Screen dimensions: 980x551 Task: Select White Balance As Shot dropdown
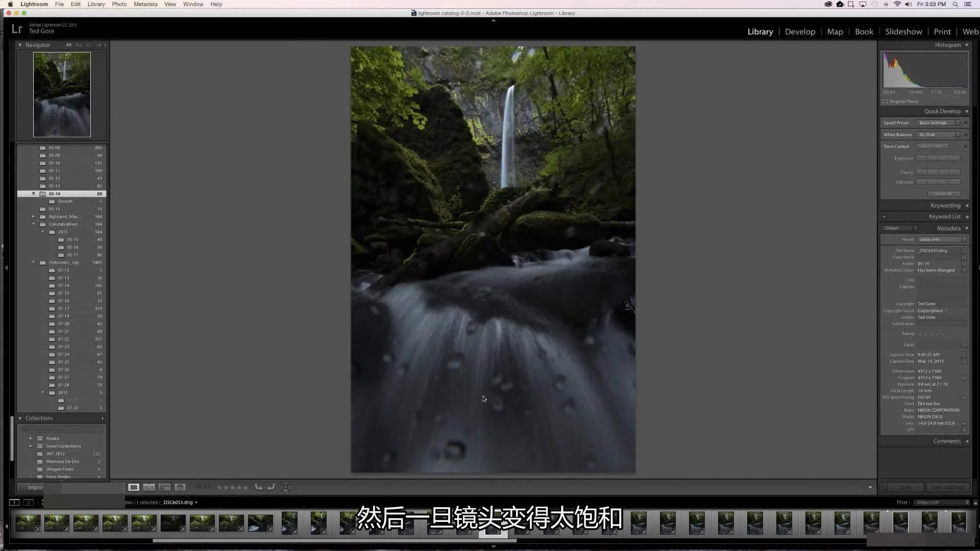coord(937,134)
